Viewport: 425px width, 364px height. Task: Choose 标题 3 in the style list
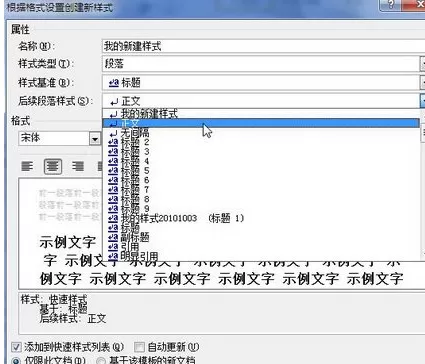[x=261, y=152]
